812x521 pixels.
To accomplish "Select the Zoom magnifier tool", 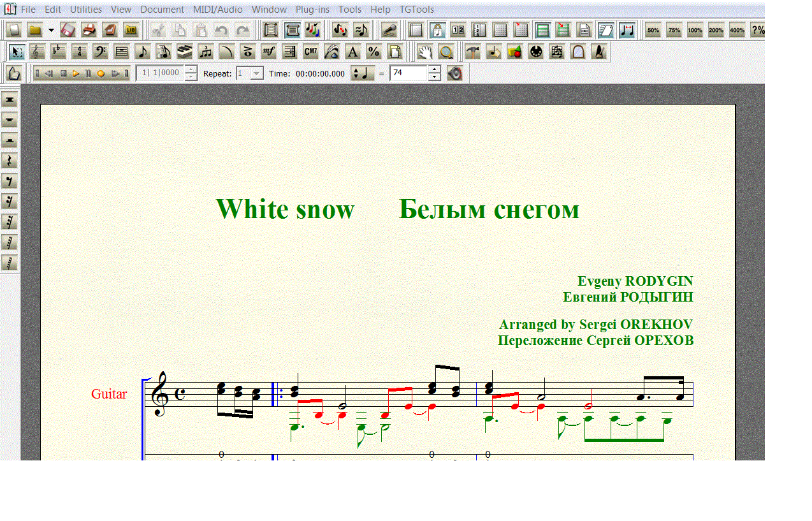I will [x=446, y=52].
